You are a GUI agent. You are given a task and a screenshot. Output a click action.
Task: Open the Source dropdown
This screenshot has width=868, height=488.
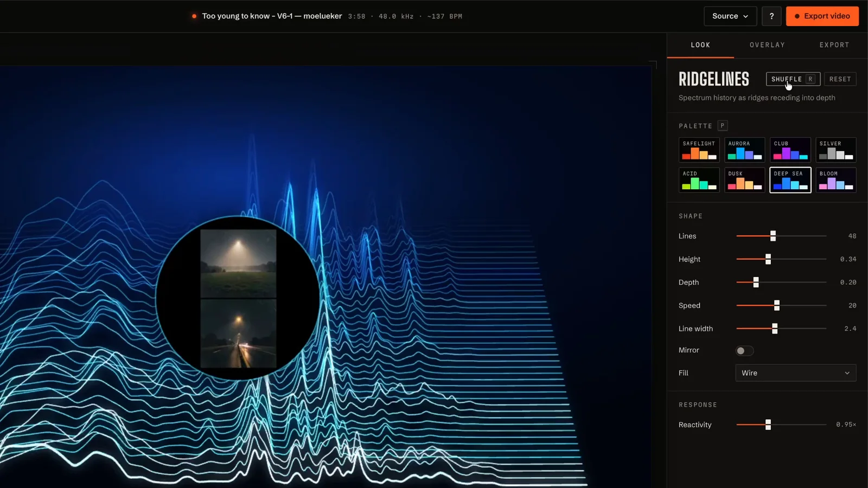point(730,16)
